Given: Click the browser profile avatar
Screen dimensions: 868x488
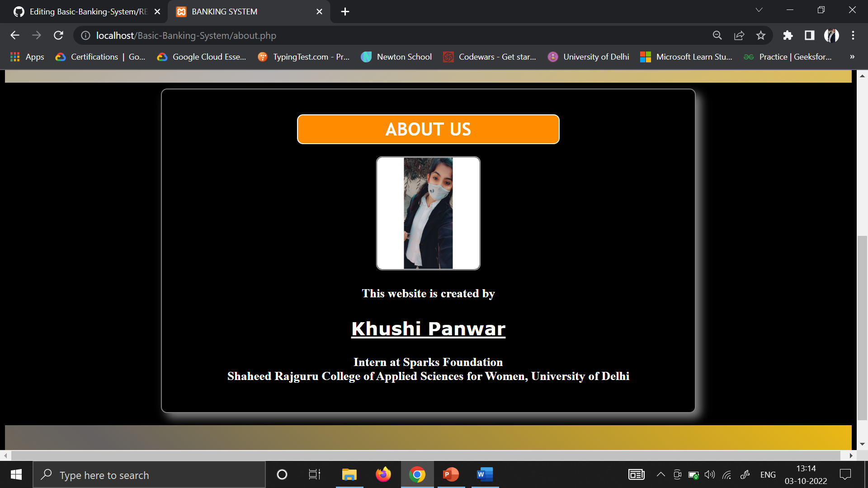Looking at the screenshot, I should [832, 35].
